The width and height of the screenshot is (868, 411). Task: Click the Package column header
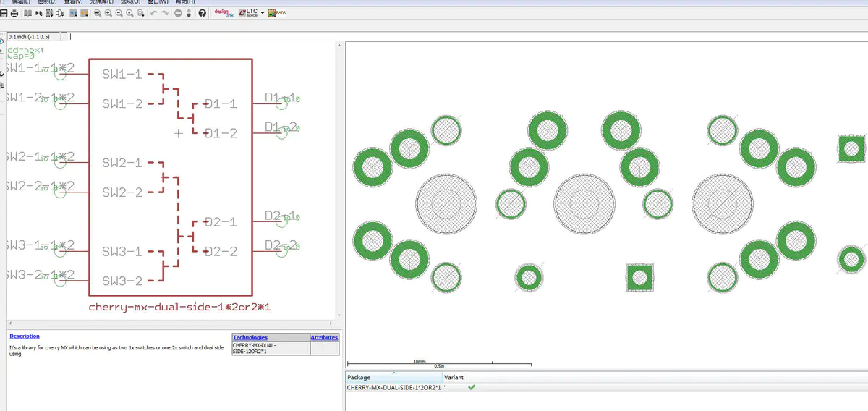393,378
